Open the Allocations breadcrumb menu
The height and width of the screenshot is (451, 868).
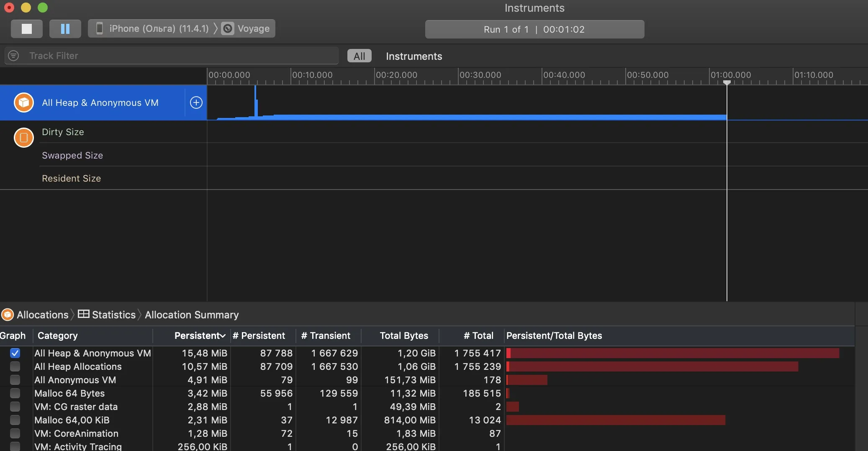[42, 315]
